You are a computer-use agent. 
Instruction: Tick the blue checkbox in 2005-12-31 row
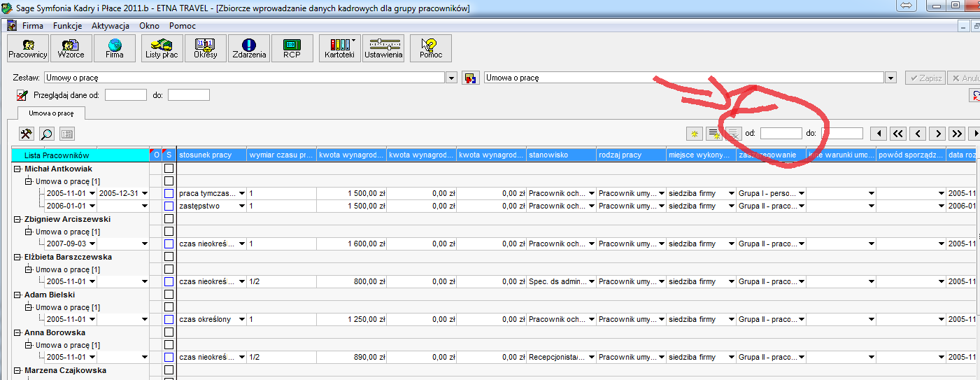[x=169, y=194]
